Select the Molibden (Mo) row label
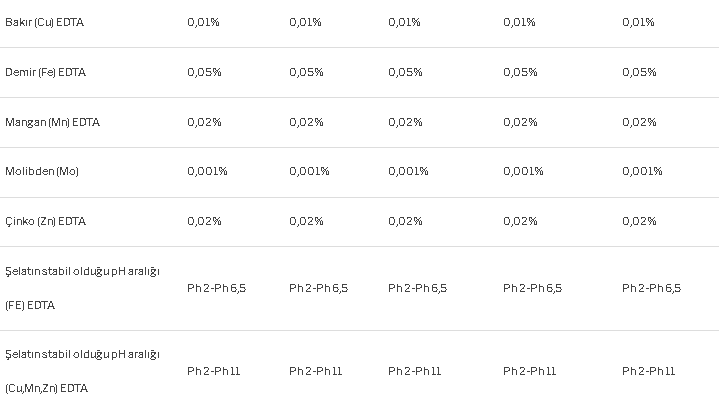The height and width of the screenshot is (412, 719). (x=42, y=172)
